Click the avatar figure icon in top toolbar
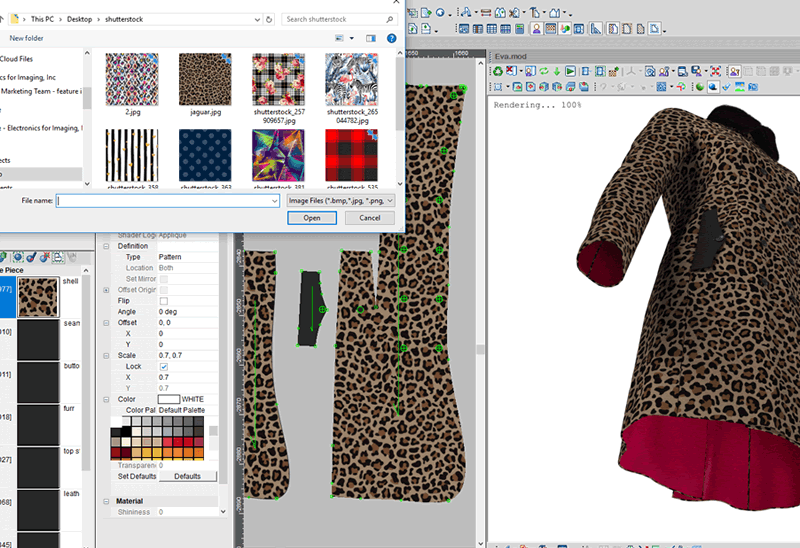The image size is (800, 548). 536,29
